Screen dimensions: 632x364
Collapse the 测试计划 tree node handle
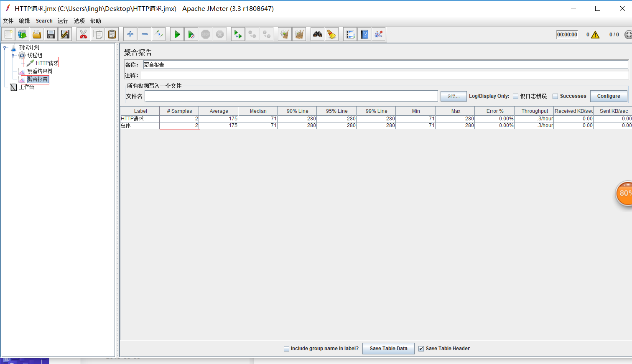[x=5, y=48]
